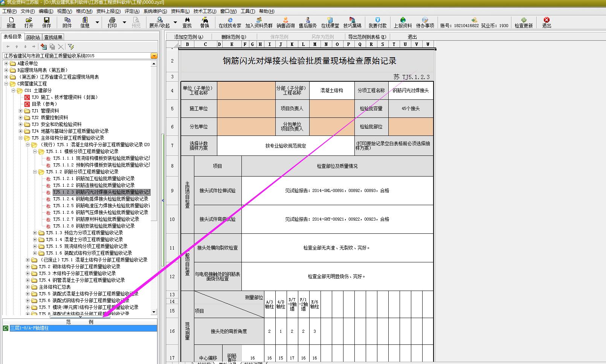Viewport: 606px width, 364px height.
Task: Click the 导出范例到表格(E) button
Action: pos(367,37)
